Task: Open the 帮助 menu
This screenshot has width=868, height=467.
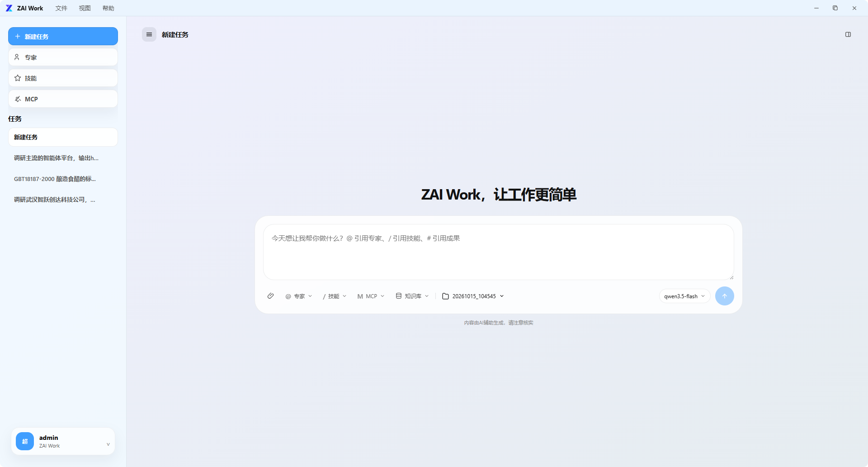Action: [x=108, y=8]
